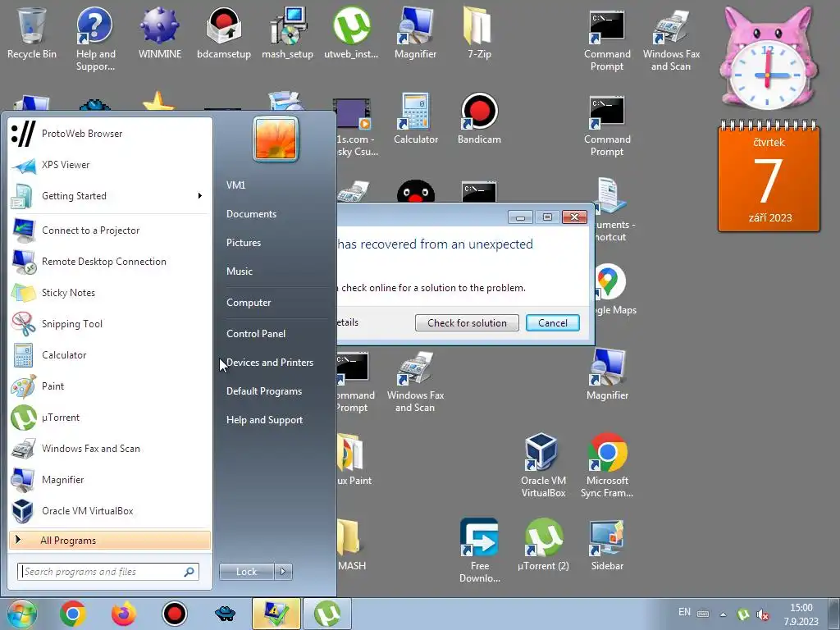Click the Lock button

(246, 572)
